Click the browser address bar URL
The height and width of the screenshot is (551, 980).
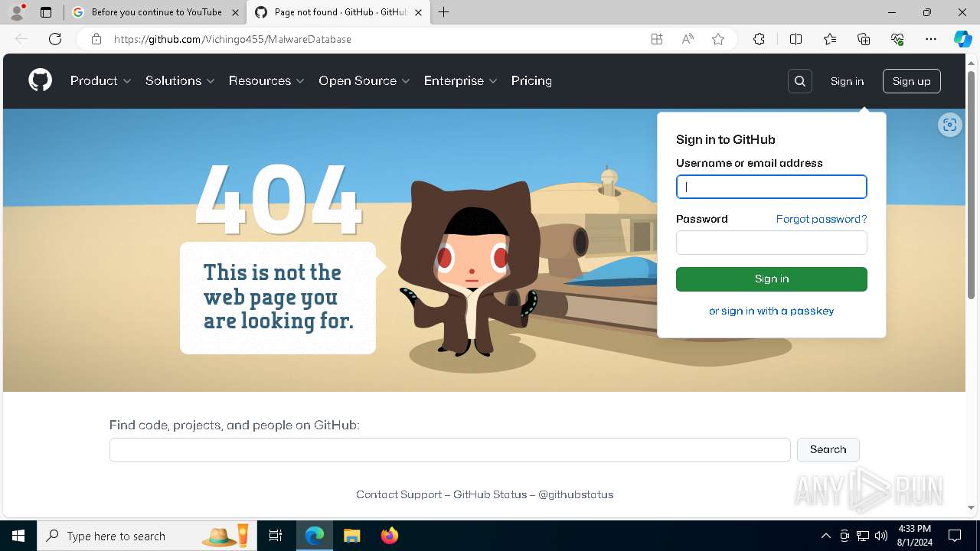tap(233, 39)
